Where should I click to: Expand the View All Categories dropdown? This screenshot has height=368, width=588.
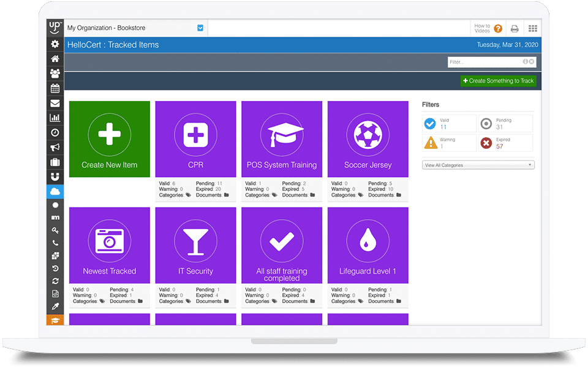coord(478,165)
